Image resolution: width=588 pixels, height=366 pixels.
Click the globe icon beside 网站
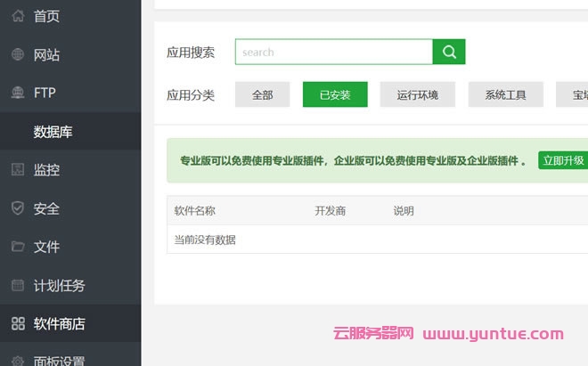coord(18,55)
